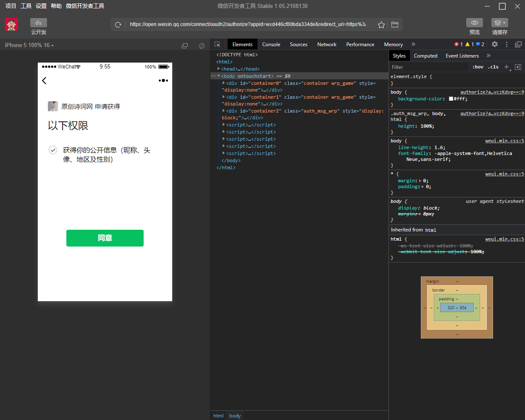525x420 pixels.
Task: Toggle the :hov element state button
Action: click(478, 67)
